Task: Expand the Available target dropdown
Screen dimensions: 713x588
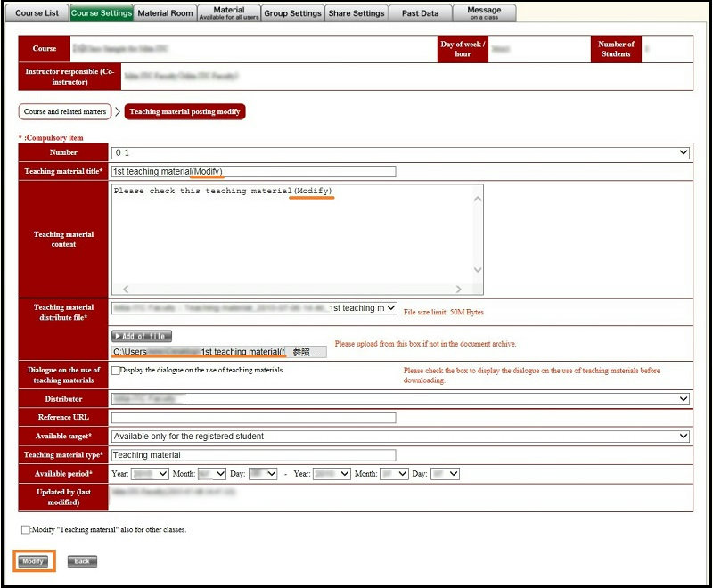Action: point(400,437)
